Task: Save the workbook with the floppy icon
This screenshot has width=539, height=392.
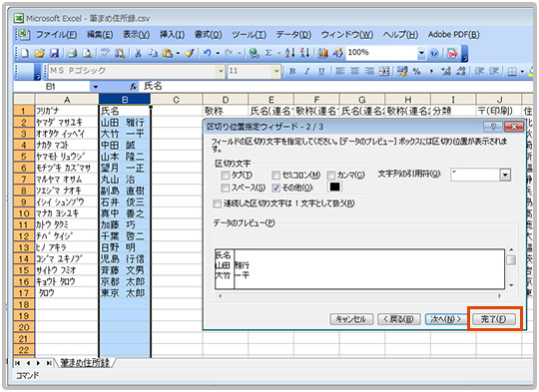Action: click(x=55, y=53)
